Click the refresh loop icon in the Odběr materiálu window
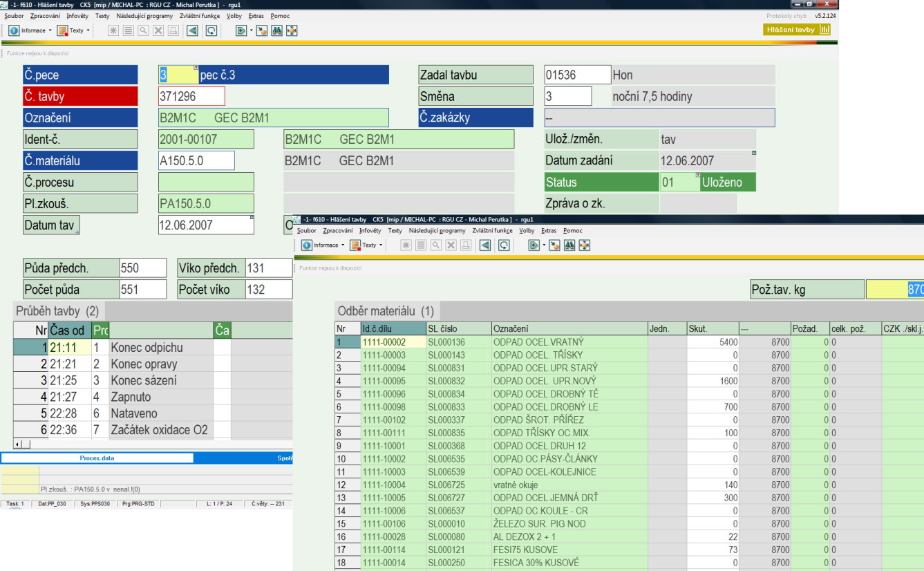The height and width of the screenshot is (571, 924). [504, 245]
